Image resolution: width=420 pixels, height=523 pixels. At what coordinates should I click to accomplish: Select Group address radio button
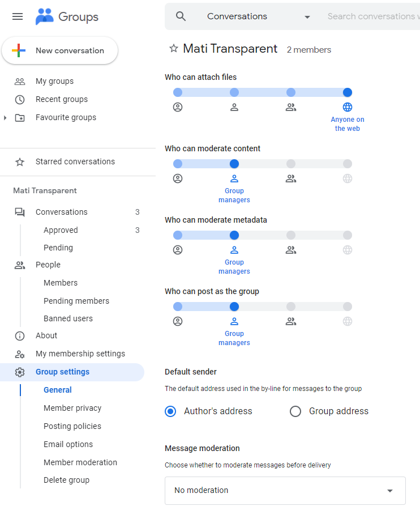(x=295, y=411)
